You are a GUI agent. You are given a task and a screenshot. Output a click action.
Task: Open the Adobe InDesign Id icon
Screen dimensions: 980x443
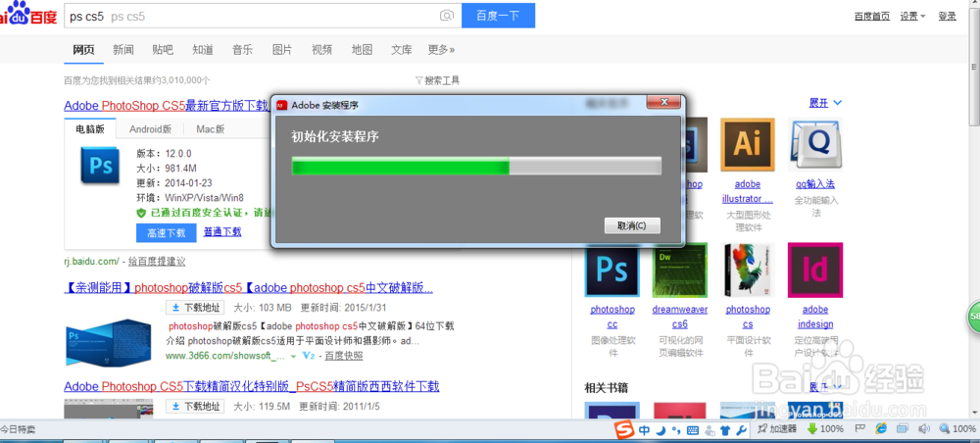click(x=815, y=270)
